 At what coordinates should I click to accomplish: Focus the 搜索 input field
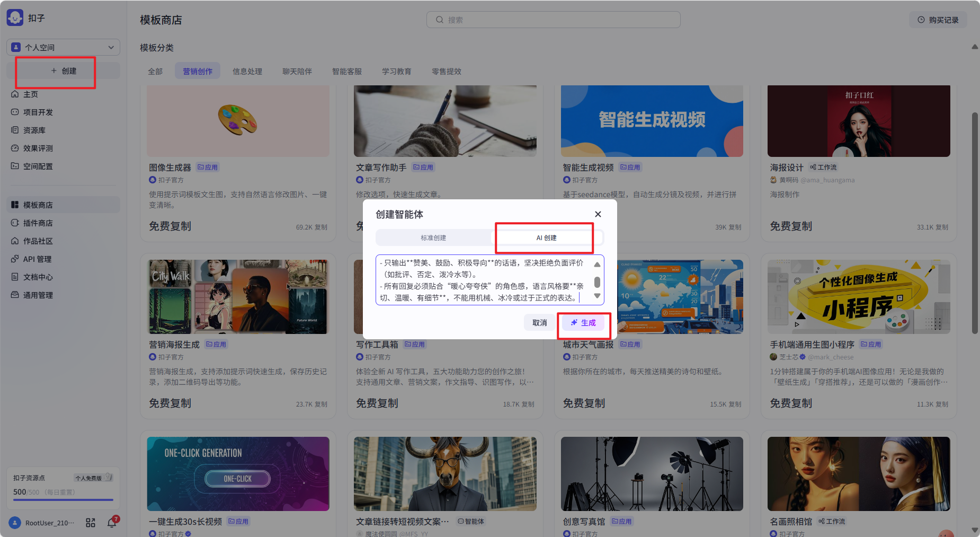553,20
